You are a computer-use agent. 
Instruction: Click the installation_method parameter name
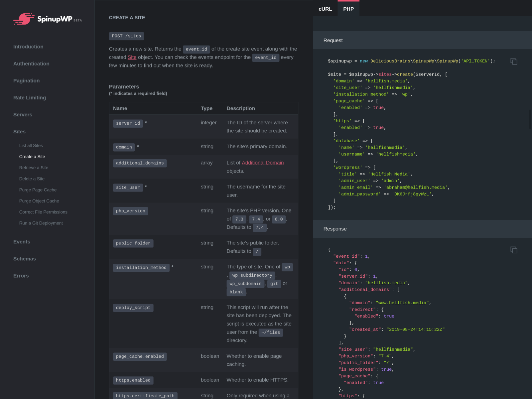pos(141,268)
